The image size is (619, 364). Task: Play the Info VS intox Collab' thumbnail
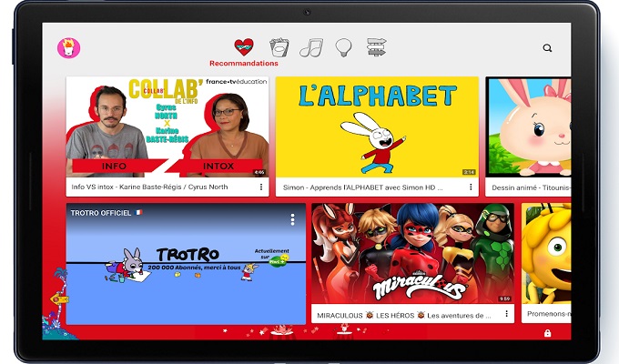(167, 127)
